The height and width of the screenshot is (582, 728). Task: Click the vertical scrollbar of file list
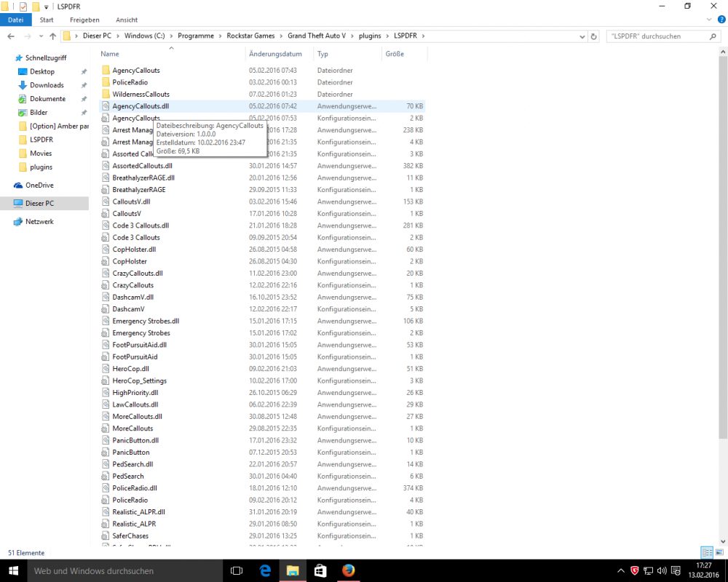point(723,248)
